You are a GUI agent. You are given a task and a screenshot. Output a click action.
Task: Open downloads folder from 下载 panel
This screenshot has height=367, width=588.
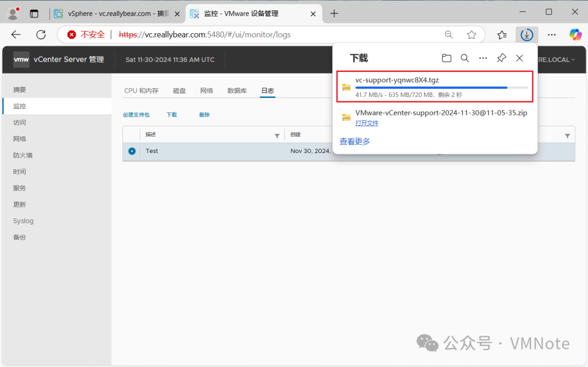[x=446, y=58]
